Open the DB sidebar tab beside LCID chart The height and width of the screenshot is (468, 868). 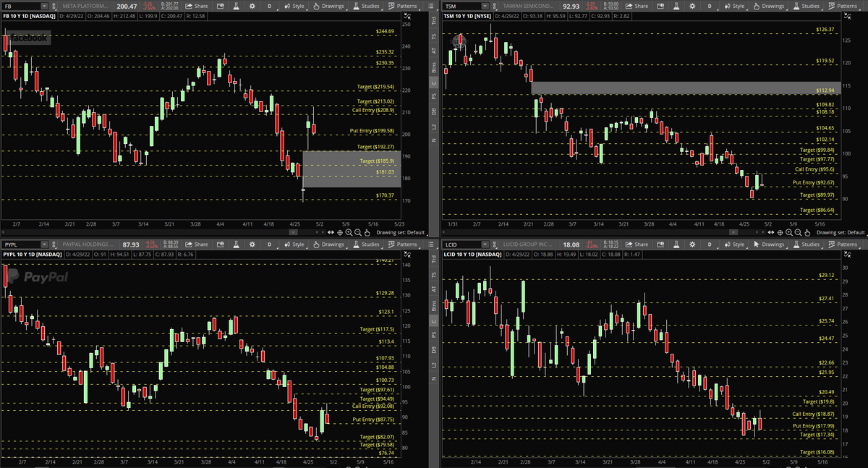coord(435,350)
